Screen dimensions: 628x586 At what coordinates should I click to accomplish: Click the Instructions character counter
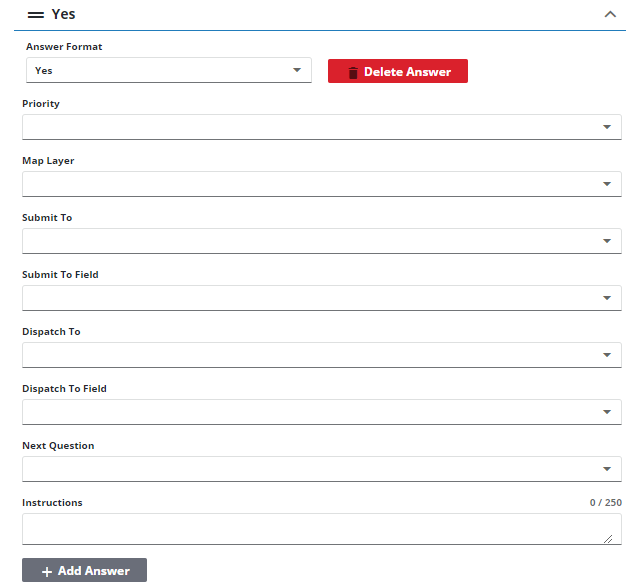(605, 503)
